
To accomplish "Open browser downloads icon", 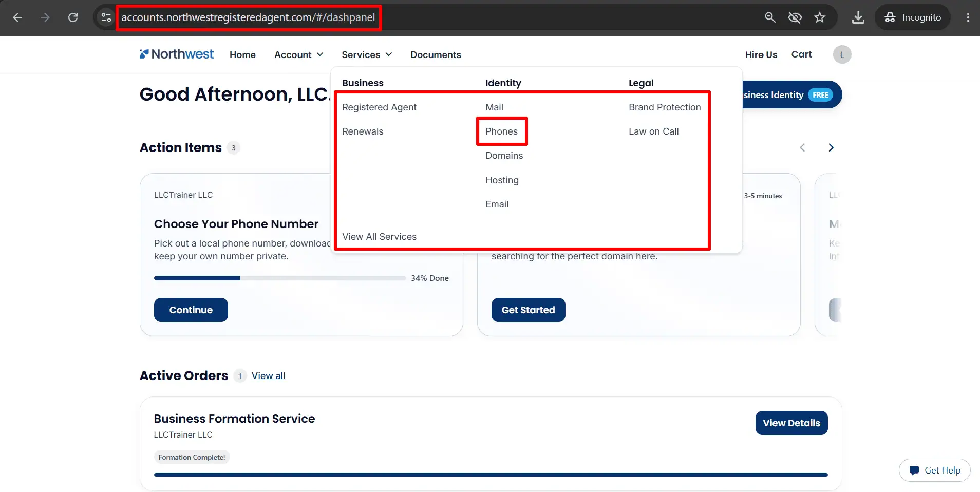I will point(858,17).
